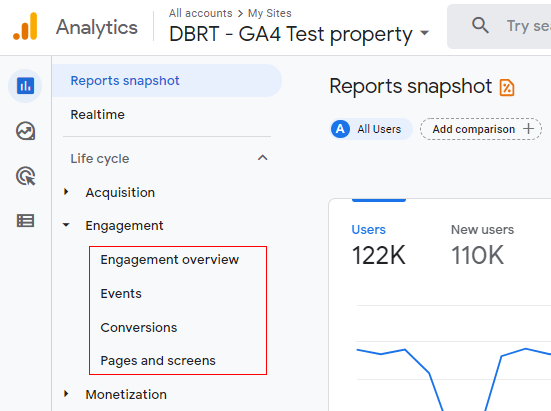Open the Configure table list icon
Viewport: 551px width, 411px height.
[x=25, y=221]
